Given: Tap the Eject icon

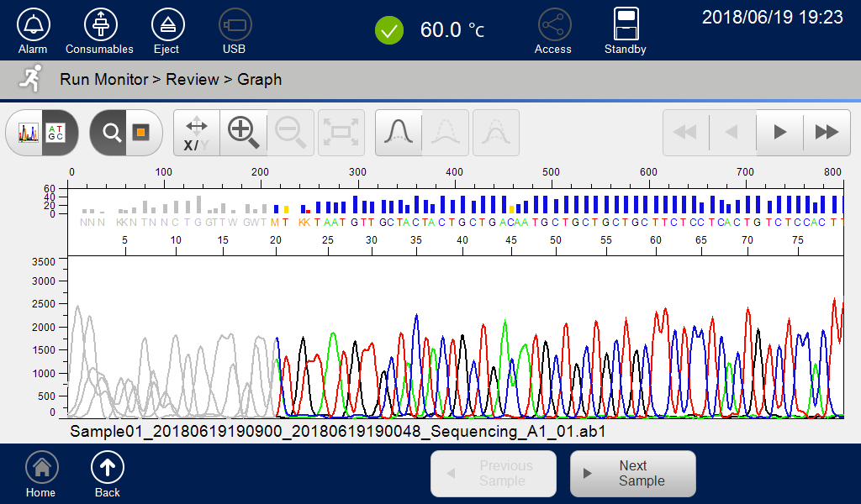Looking at the screenshot, I should coord(167,25).
